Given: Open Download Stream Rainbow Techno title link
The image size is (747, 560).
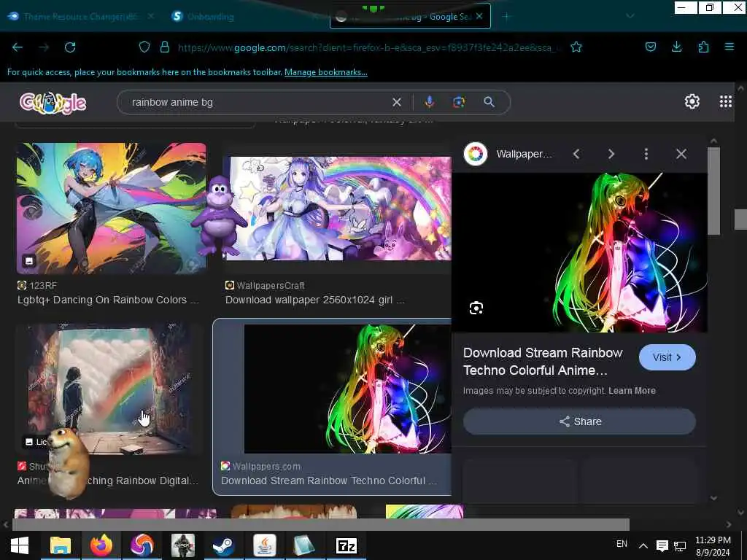Looking at the screenshot, I should [x=543, y=362].
